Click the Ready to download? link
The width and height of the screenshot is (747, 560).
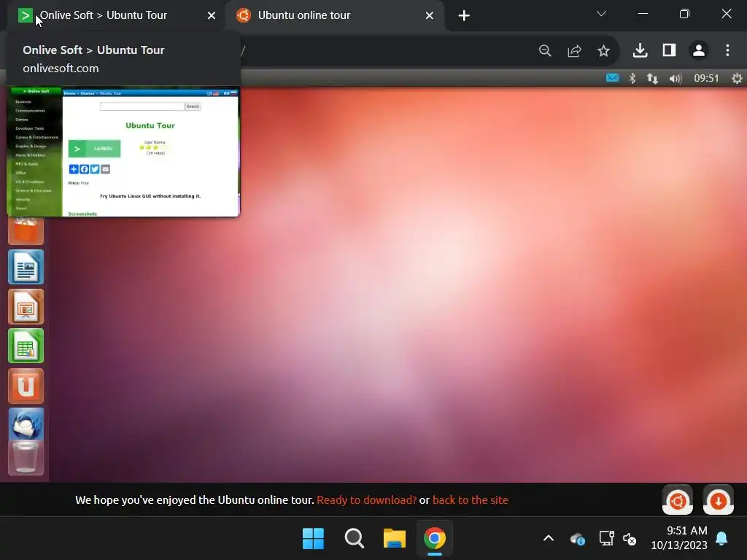coord(366,500)
